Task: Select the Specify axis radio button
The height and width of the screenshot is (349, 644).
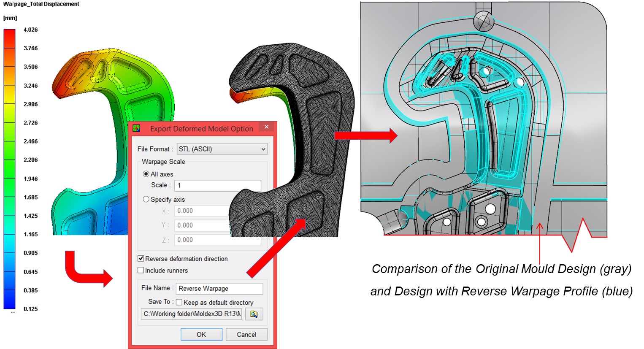Action: 146,199
